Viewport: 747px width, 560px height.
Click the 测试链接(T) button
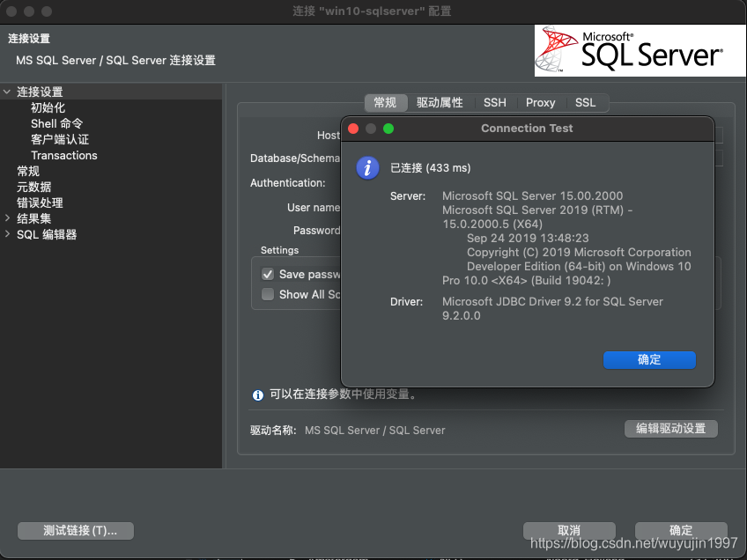76,530
